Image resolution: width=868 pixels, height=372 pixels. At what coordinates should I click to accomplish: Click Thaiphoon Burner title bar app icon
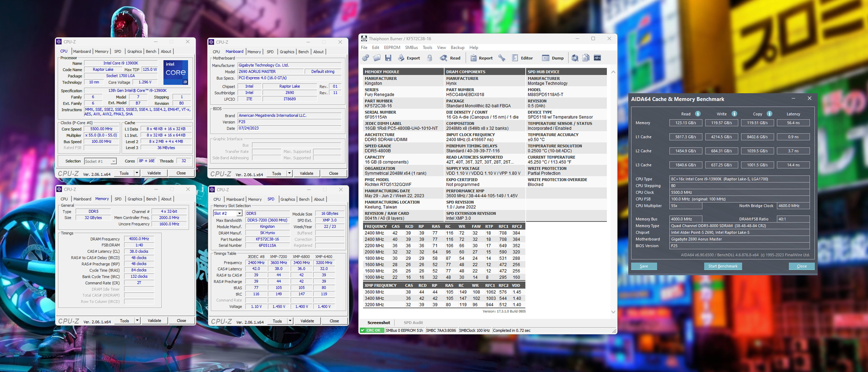pyautogui.click(x=364, y=39)
